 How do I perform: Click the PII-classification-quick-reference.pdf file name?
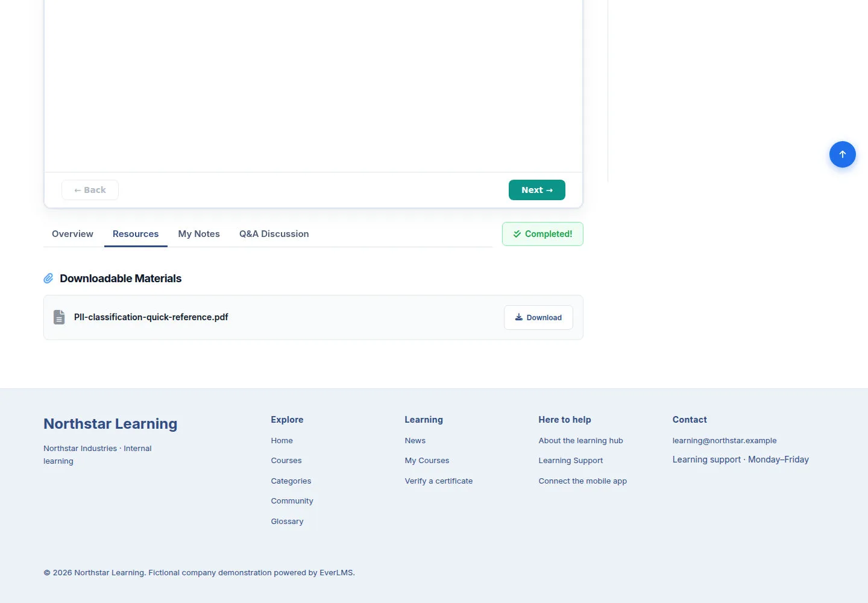click(151, 317)
